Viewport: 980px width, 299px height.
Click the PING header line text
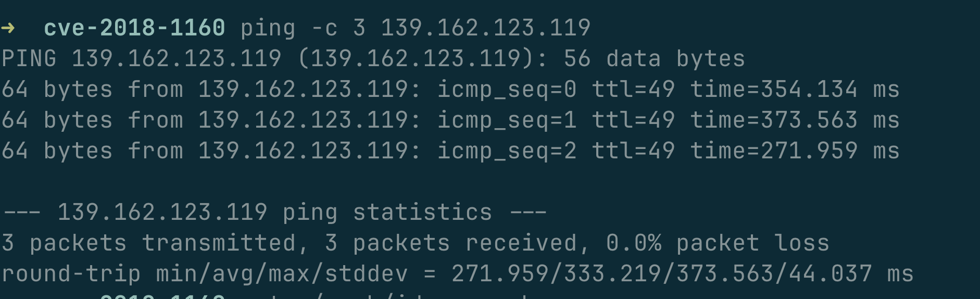(x=373, y=58)
